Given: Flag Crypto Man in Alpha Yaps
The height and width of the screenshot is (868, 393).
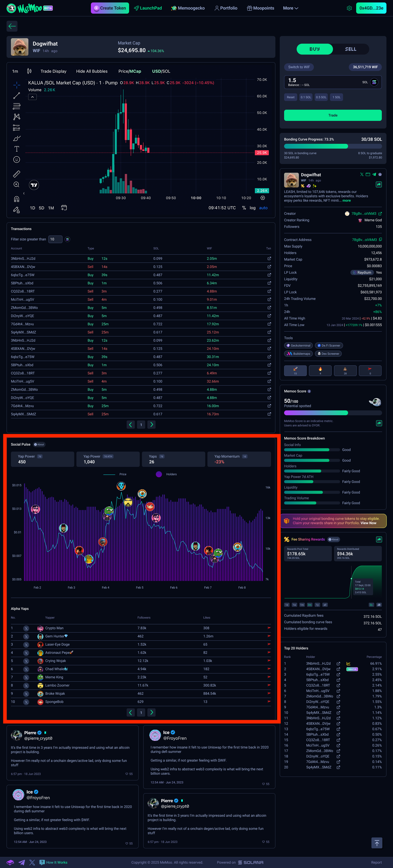Looking at the screenshot, I should pos(269,628).
